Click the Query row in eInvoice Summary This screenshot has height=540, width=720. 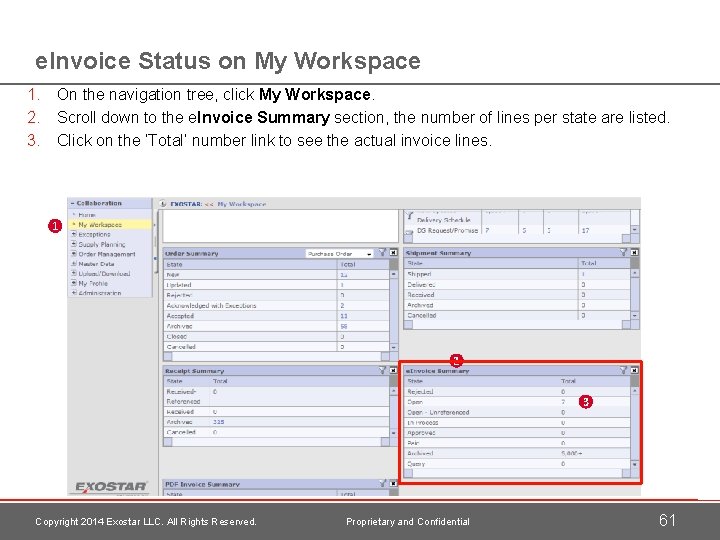click(x=518, y=464)
